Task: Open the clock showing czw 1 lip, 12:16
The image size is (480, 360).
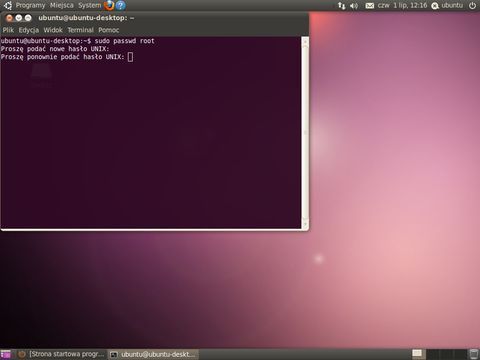Action: [x=402, y=5]
